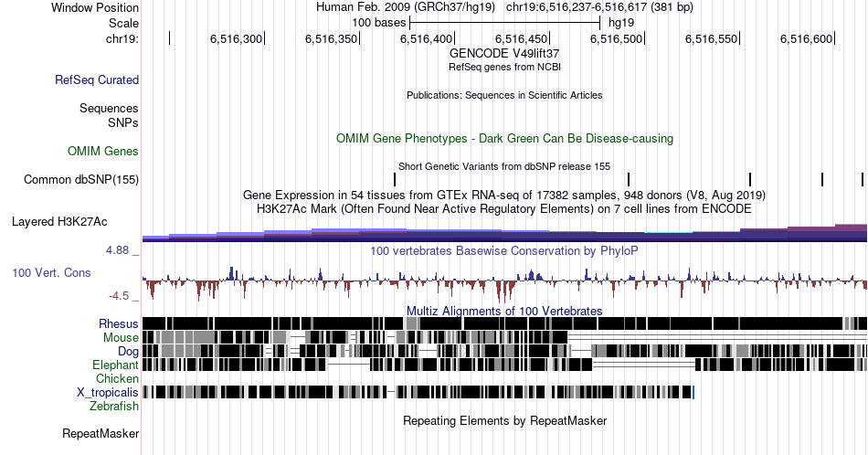Click the 4.88 PhyloP upper value
The image size is (868, 455).
coord(117,250)
